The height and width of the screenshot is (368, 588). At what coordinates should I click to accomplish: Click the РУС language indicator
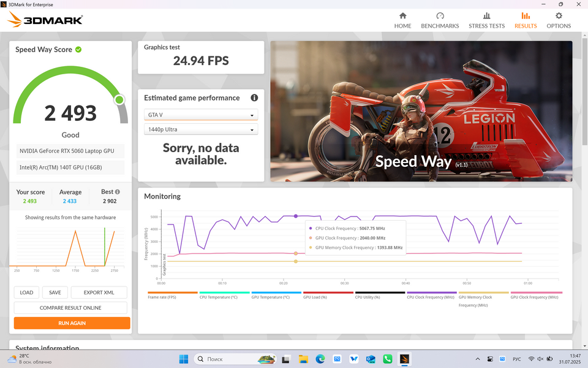click(517, 359)
